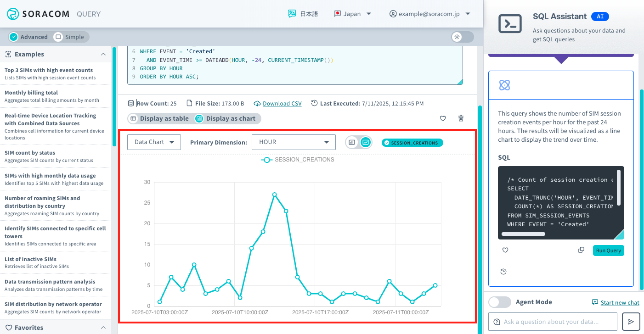Enable Agent Mode toggle
The image size is (644, 334).
499,302
